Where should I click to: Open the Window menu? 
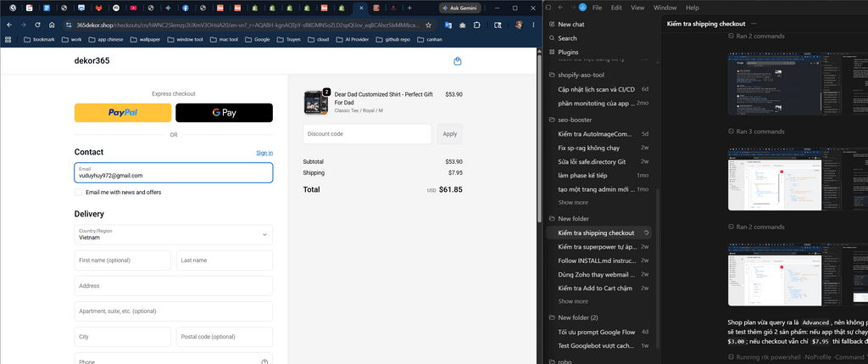coord(665,8)
